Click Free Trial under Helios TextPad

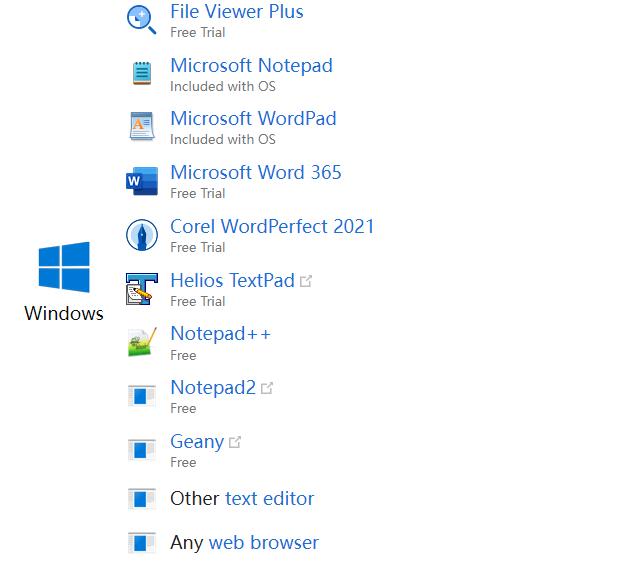click(x=198, y=301)
